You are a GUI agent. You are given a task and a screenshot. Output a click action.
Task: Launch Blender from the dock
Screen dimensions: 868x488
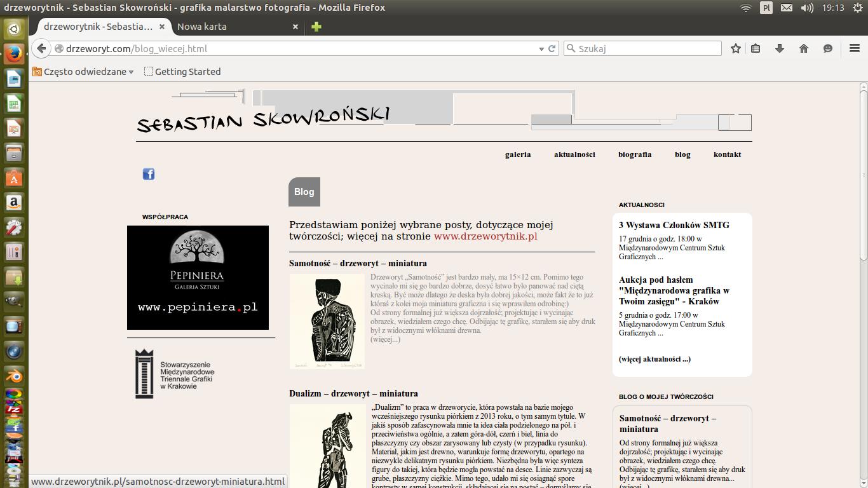click(14, 376)
